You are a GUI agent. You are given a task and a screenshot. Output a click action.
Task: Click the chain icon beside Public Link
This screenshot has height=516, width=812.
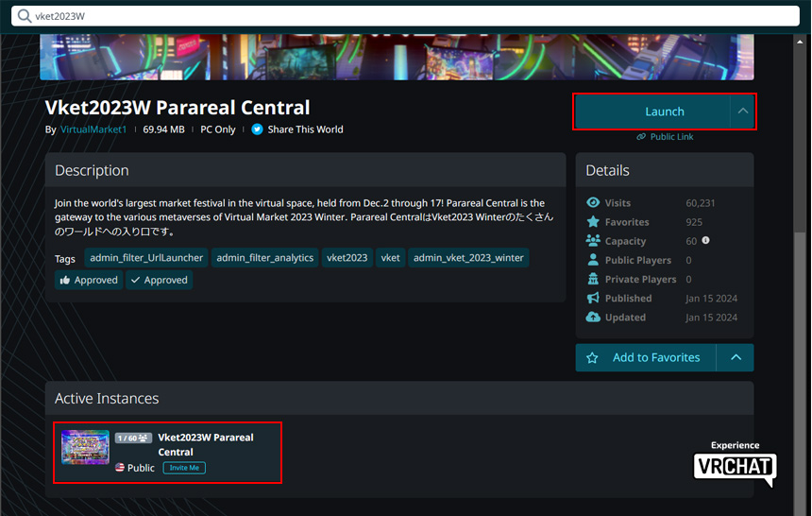(x=641, y=137)
